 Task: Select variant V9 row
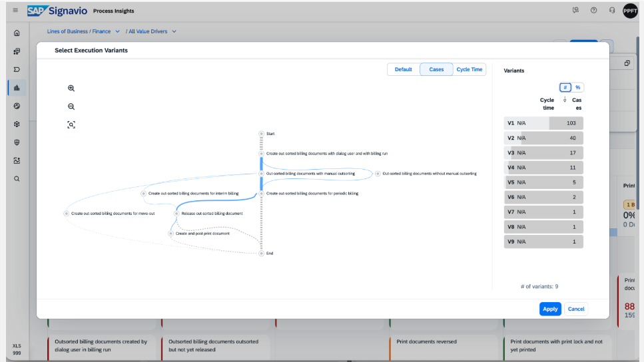[x=543, y=242]
